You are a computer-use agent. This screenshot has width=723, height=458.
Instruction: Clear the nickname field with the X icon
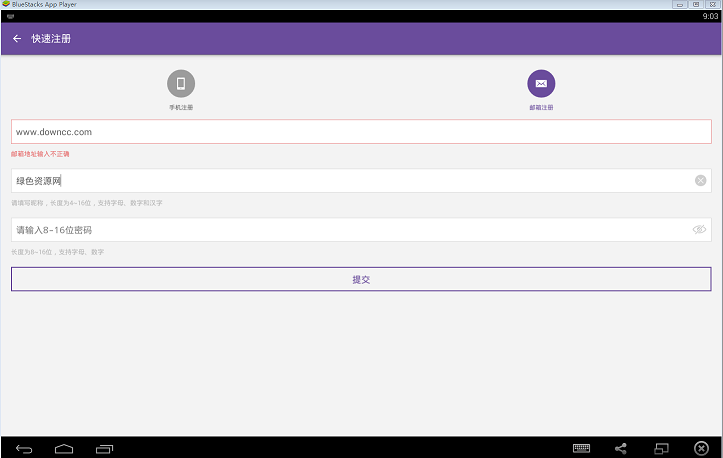tap(700, 181)
